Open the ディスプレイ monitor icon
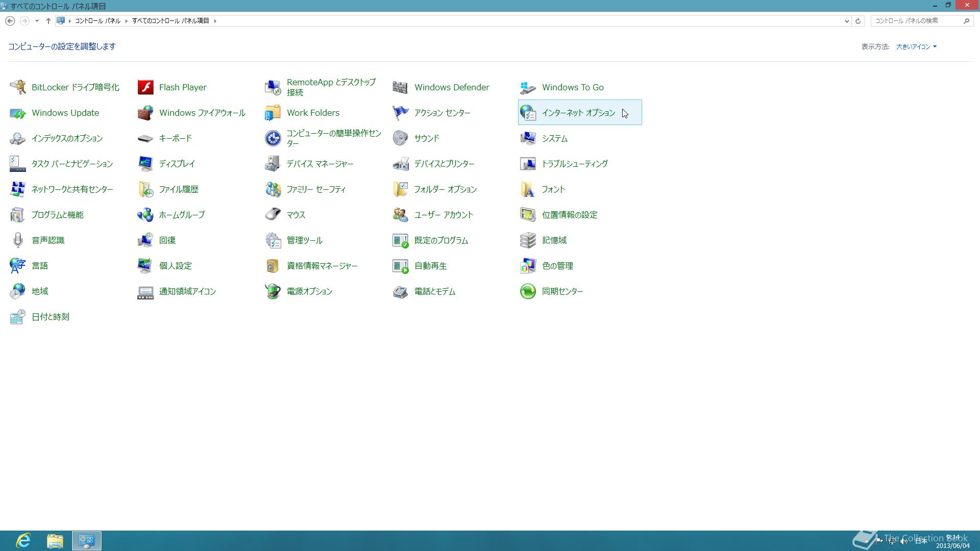 tap(145, 164)
